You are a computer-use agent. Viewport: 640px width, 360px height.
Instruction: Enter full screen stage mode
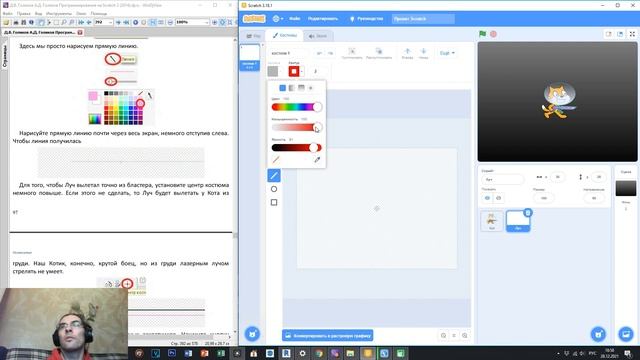point(632,34)
